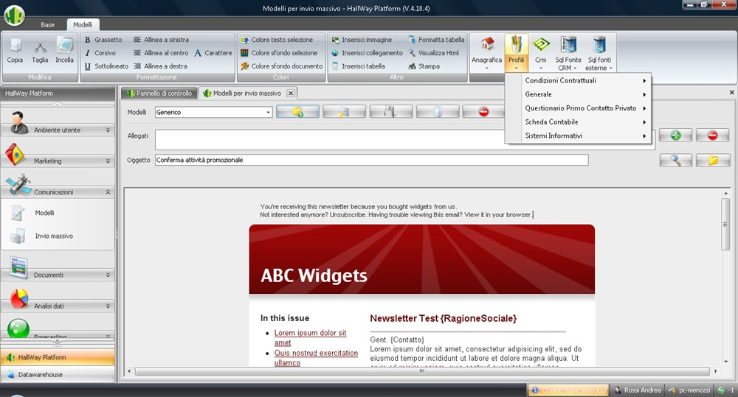
Task: Click the red delete button beside Modelli
Action: click(x=483, y=112)
